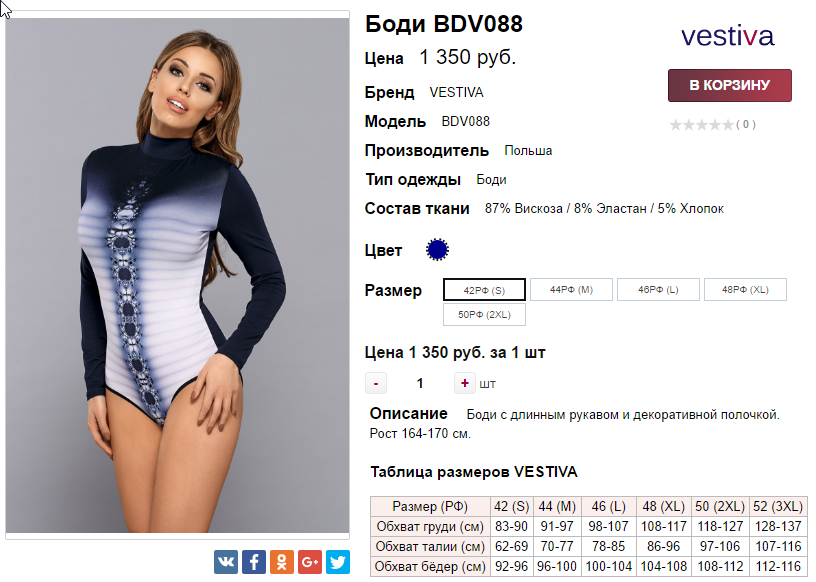Share product via Facebook icon
This screenshot has height=582, width=816.
coord(254,562)
